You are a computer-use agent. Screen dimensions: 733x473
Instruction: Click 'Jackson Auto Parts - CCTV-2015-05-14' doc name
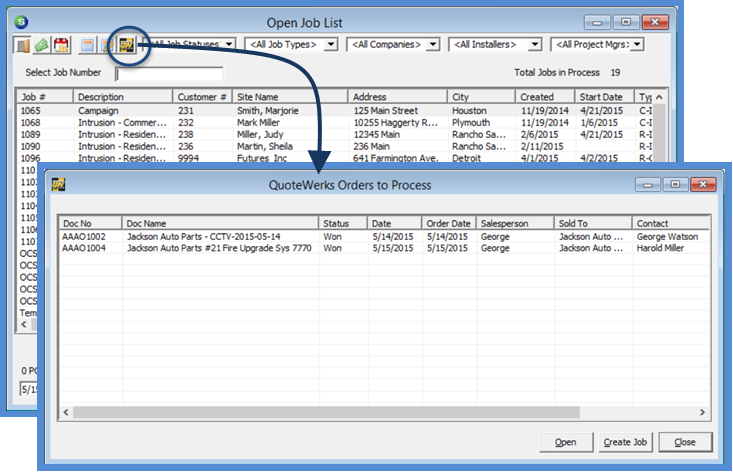(x=204, y=236)
